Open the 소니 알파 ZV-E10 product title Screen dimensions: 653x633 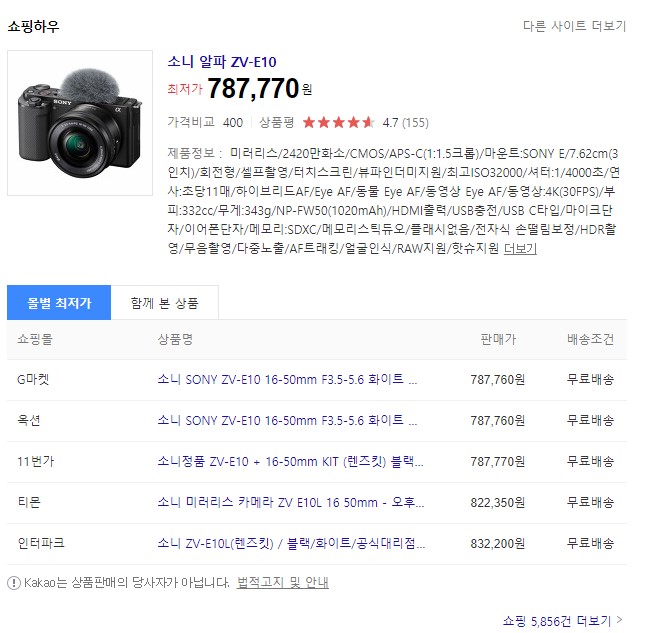[x=222, y=62]
